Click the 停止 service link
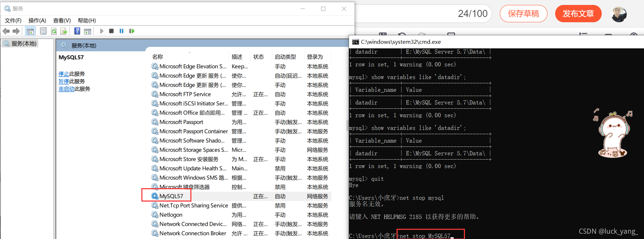644x239 pixels. tap(64, 74)
